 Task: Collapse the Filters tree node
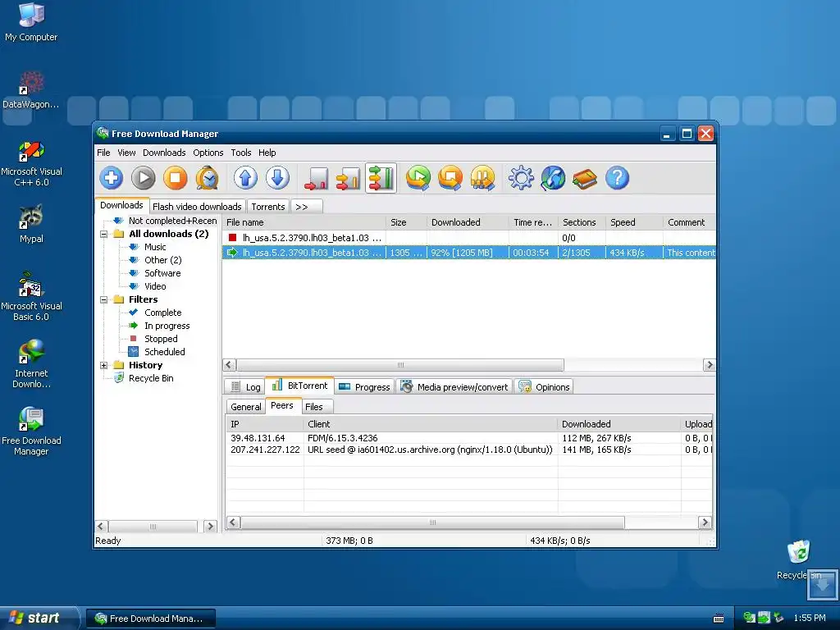coord(104,300)
